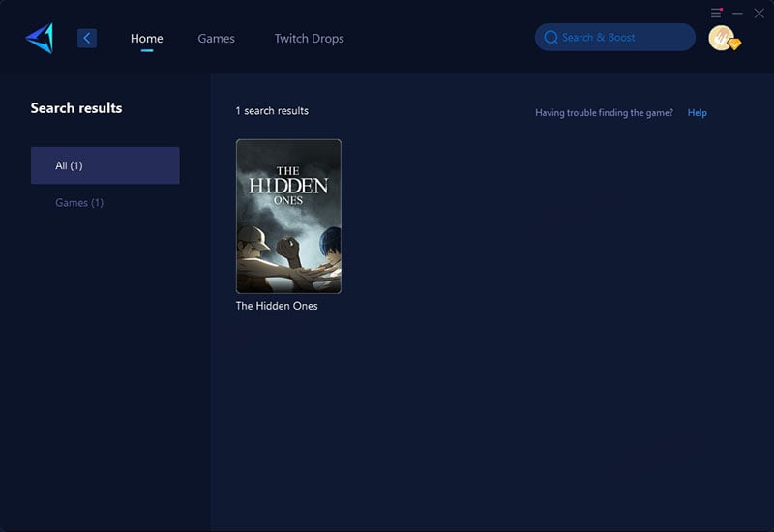Viewport: 774px width, 532px height.
Task: Go back using the arrow button
Action: coord(87,38)
